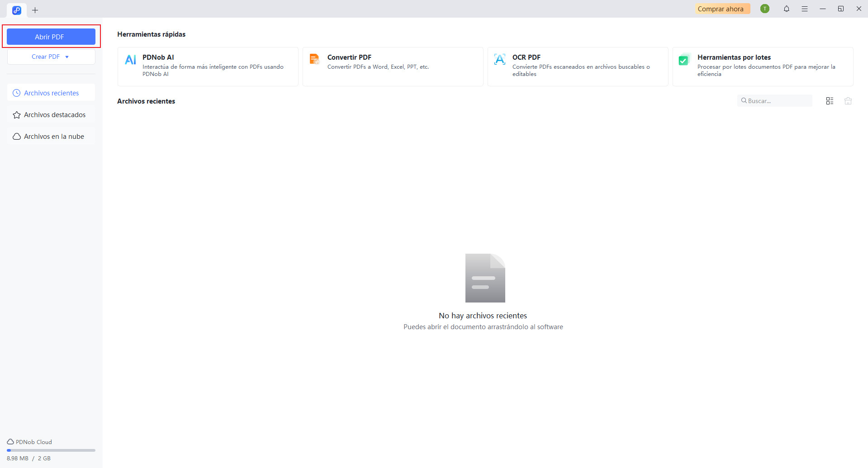The width and height of the screenshot is (868, 468).
Task: Click the PDNob Cloud cloud icon
Action: pyautogui.click(x=10, y=442)
